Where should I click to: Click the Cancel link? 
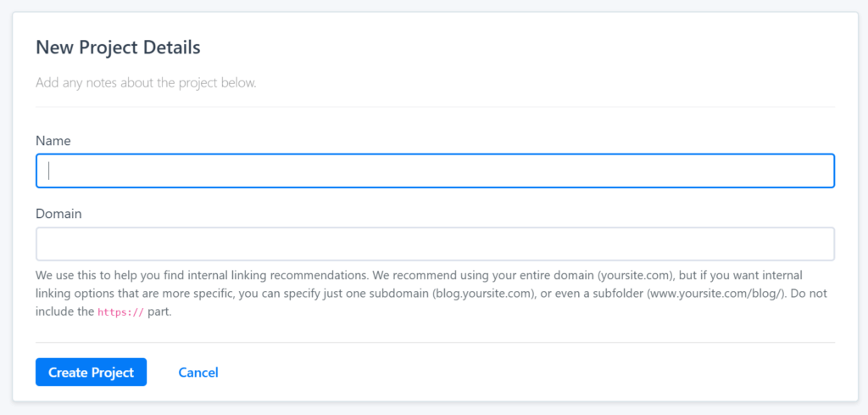point(198,373)
